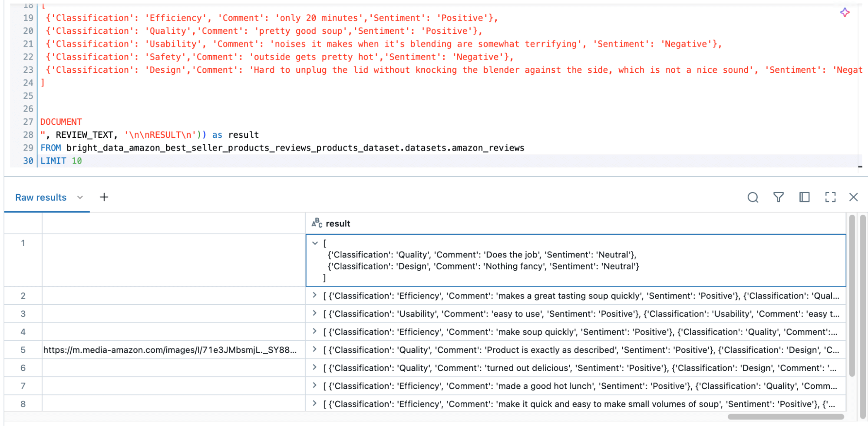Toggle the side panel columns icon
The image size is (868, 426).
click(x=804, y=197)
